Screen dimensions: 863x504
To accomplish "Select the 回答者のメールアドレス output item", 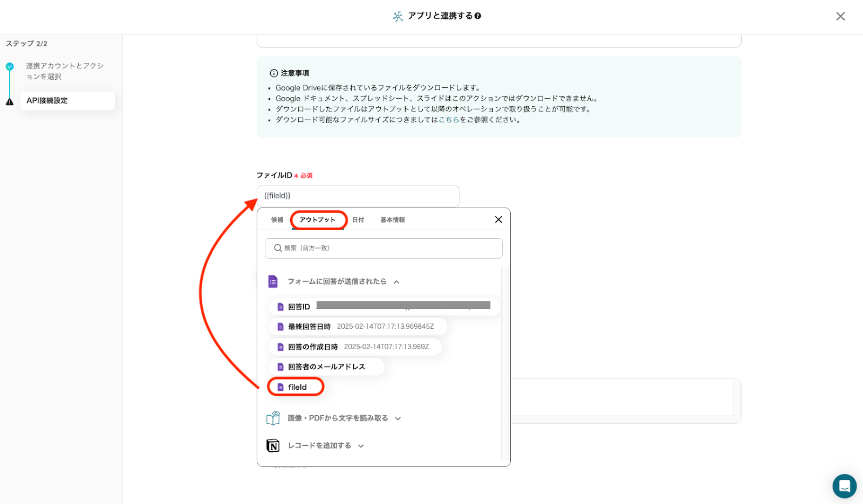I will 326,367.
